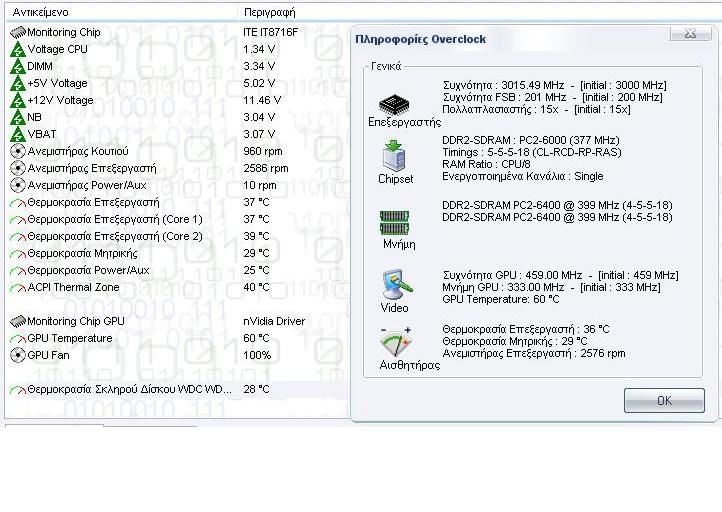Click the +12V Voltage icon
This screenshot has width=722, height=512.
point(17,100)
